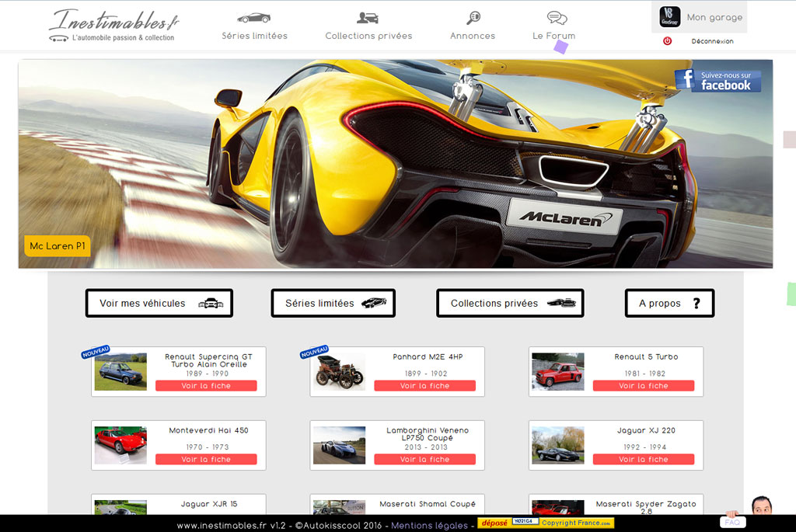The width and height of the screenshot is (796, 532).
Task: Click the McLaren P1 banner image
Action: pos(396,164)
